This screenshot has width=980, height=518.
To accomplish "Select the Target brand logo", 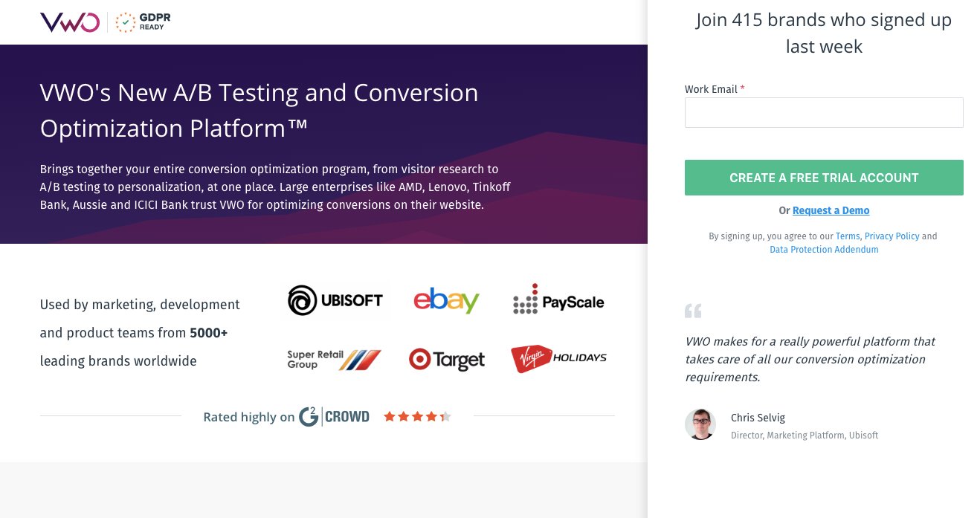I will click(447, 360).
